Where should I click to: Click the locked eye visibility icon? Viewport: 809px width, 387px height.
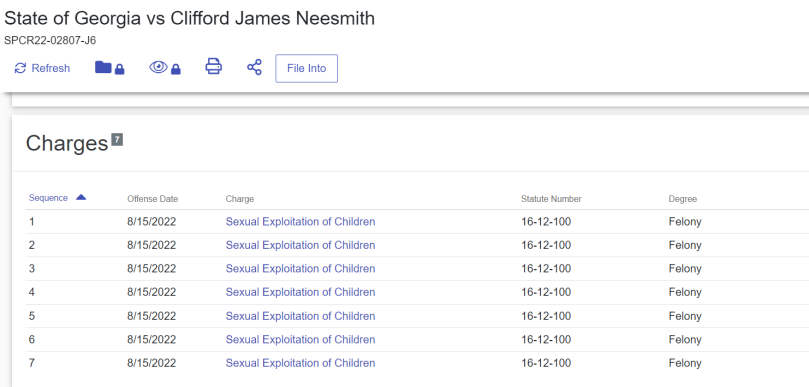click(165, 68)
